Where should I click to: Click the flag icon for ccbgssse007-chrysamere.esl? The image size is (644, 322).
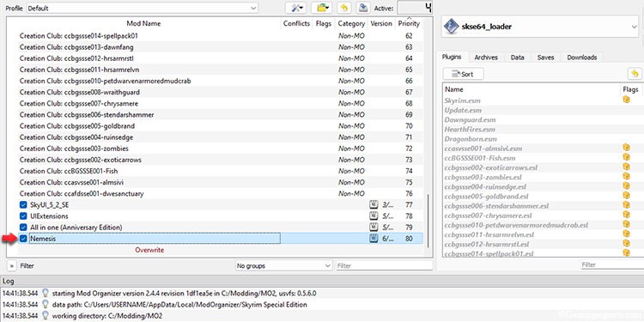626,215
